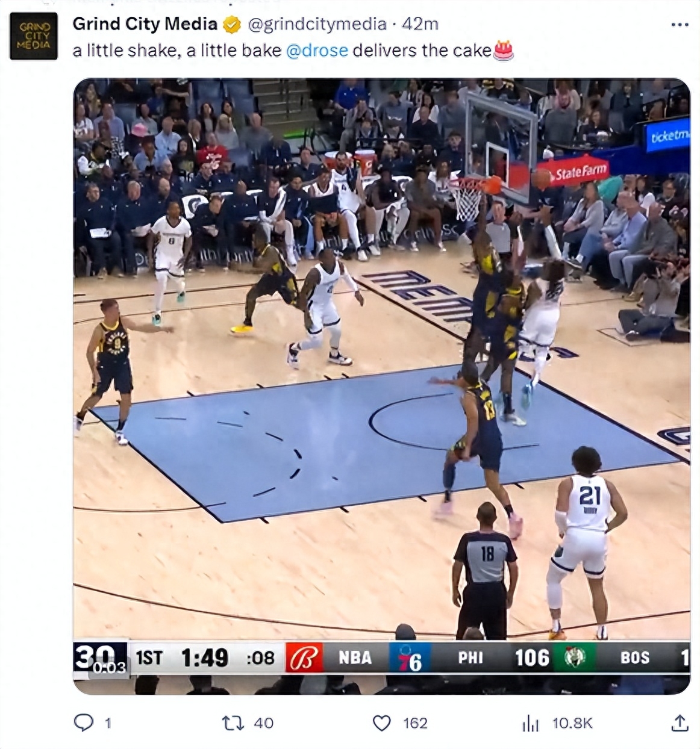
Task: Click the 162 likes count
Action: [415, 723]
